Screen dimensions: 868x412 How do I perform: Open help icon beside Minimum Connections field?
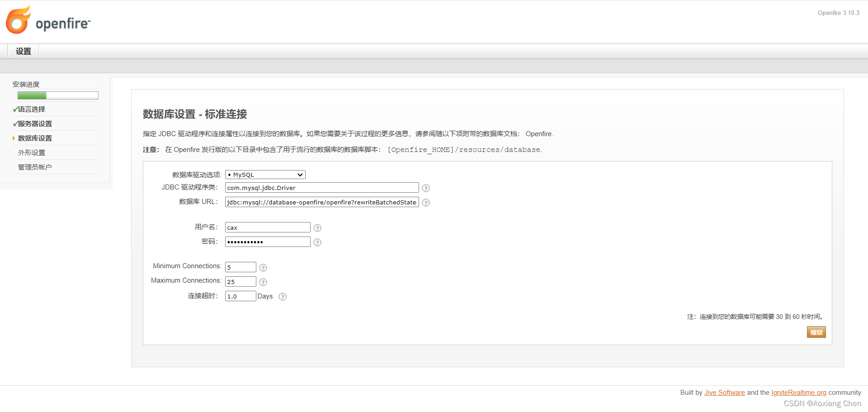[x=263, y=268]
